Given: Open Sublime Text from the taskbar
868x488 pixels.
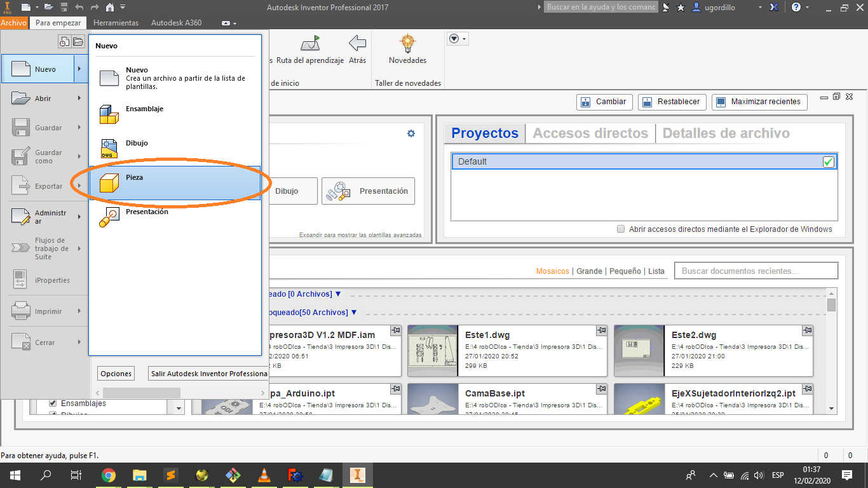Looking at the screenshot, I should coord(170,475).
